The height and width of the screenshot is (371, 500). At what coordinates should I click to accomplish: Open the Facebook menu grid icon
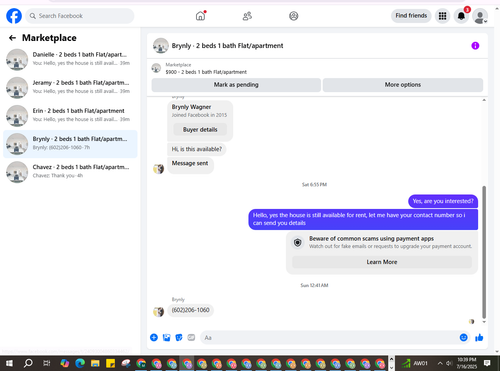[442, 16]
